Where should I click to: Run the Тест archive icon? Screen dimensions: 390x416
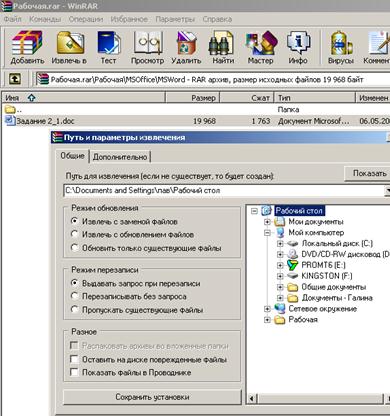(x=109, y=42)
